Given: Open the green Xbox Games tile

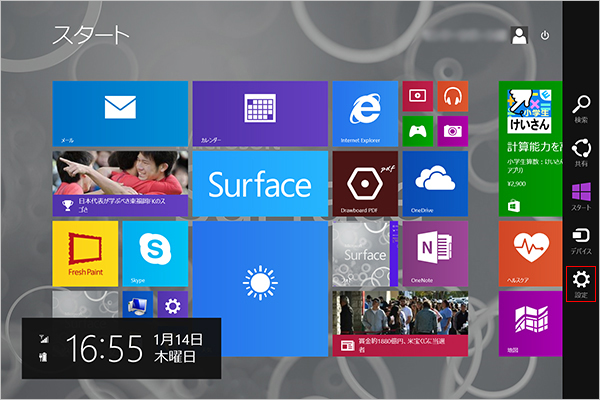Looking at the screenshot, I should [417, 131].
